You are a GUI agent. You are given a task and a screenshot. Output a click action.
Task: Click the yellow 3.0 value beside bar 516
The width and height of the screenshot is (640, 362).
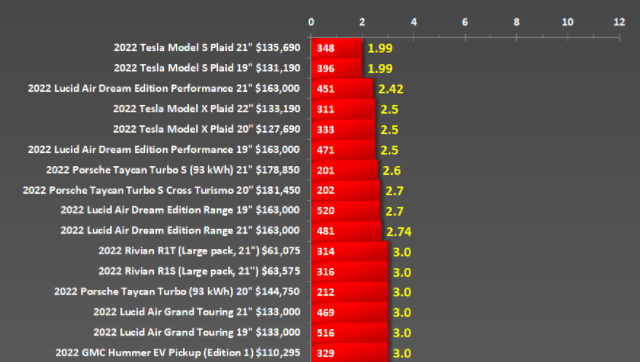tap(402, 333)
